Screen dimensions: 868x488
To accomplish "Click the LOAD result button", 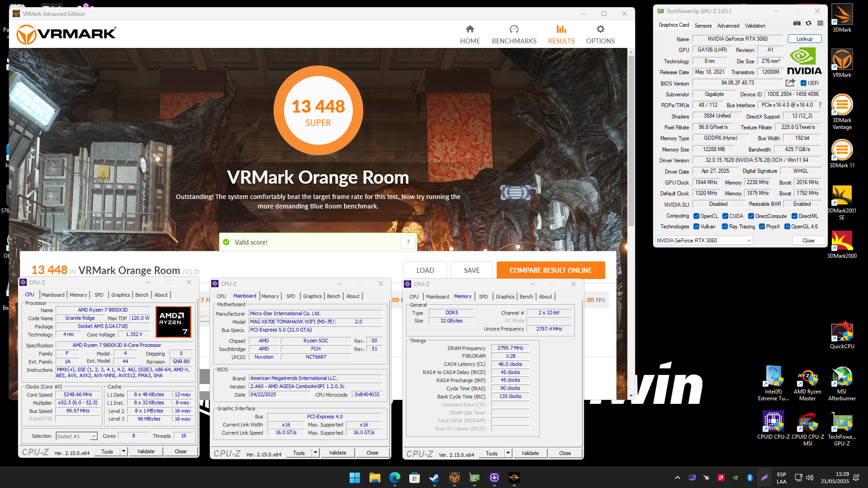I will pos(425,270).
